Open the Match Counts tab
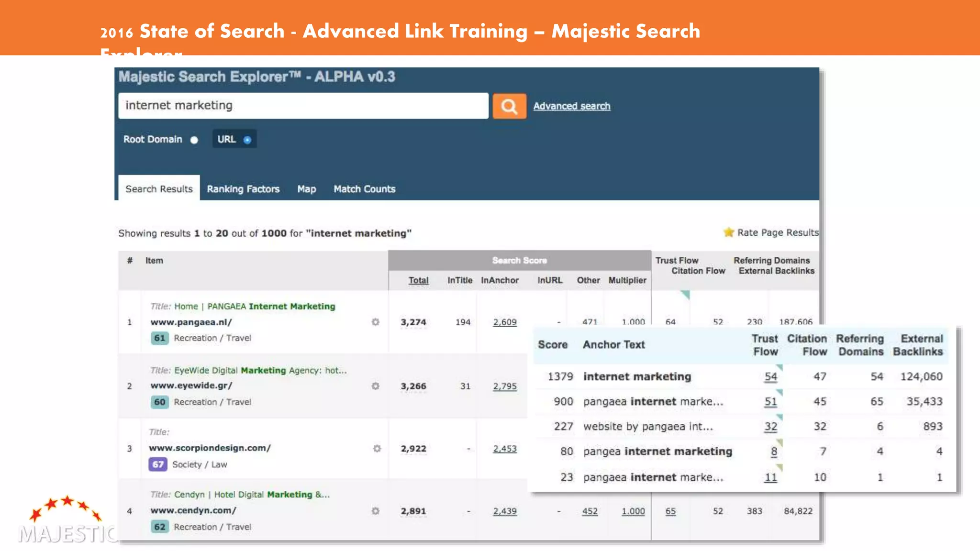This screenshot has height=551, width=980. (x=365, y=189)
